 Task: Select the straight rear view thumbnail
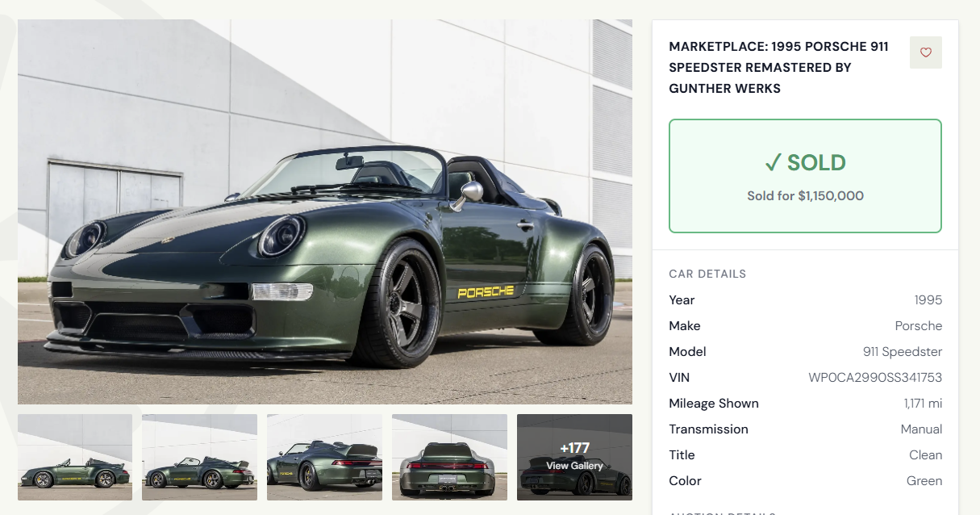click(x=449, y=457)
